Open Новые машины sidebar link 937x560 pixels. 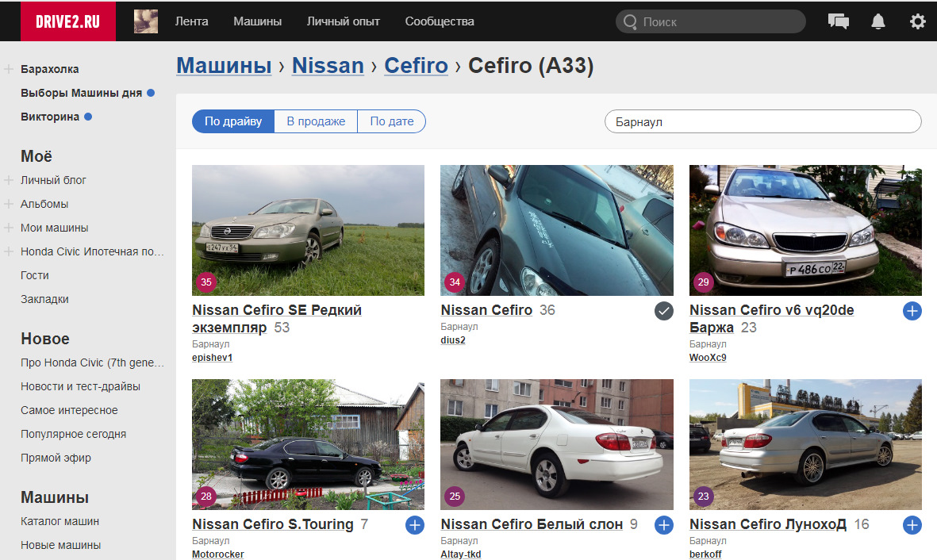[61, 545]
